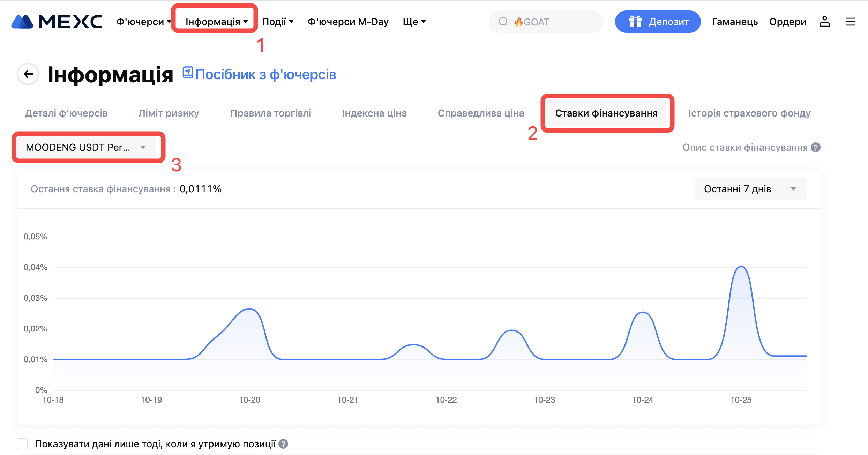
Task: Switch to Ліміт ризику tab
Action: [x=169, y=113]
